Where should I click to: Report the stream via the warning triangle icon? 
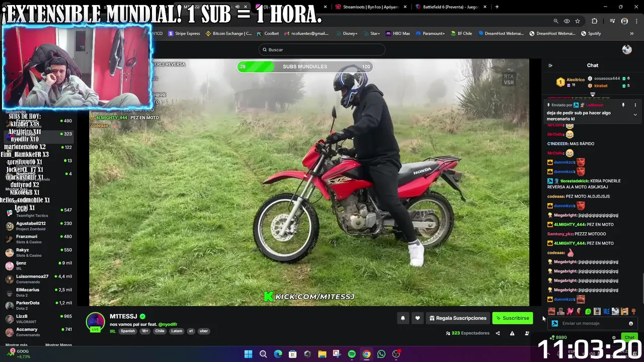tap(512, 333)
